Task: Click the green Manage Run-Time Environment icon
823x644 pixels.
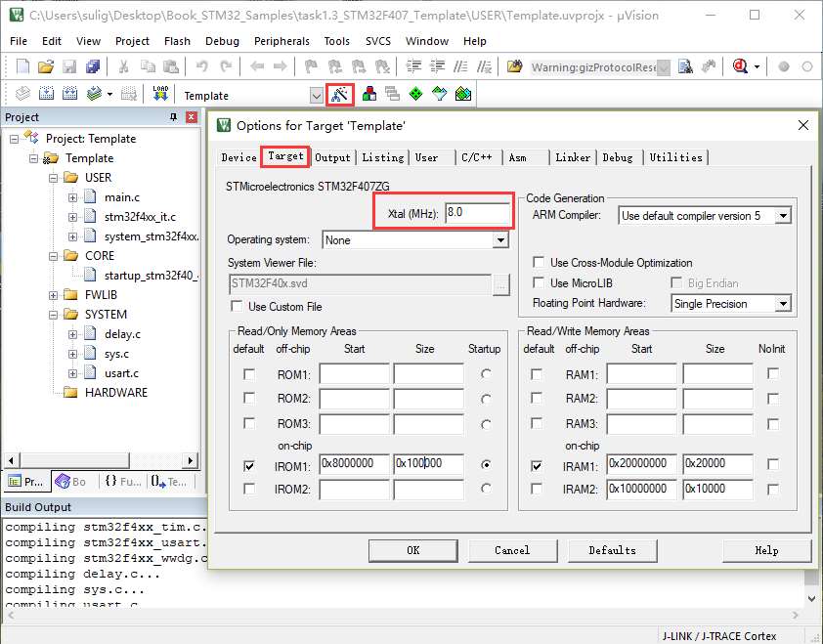Action: pyautogui.click(x=415, y=95)
